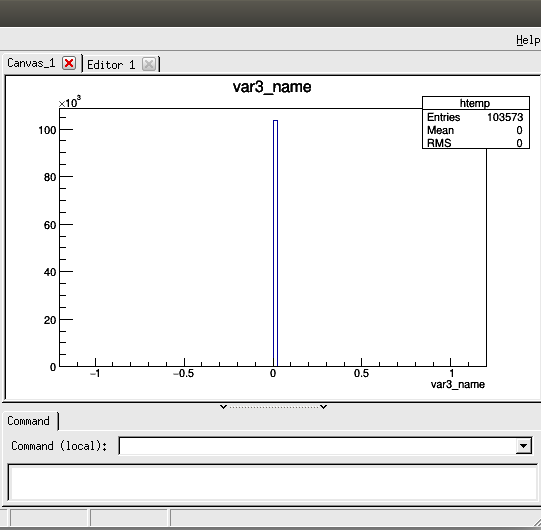
Task: Click the 0.5 label on the x-axis
Action: pyautogui.click(x=361, y=373)
